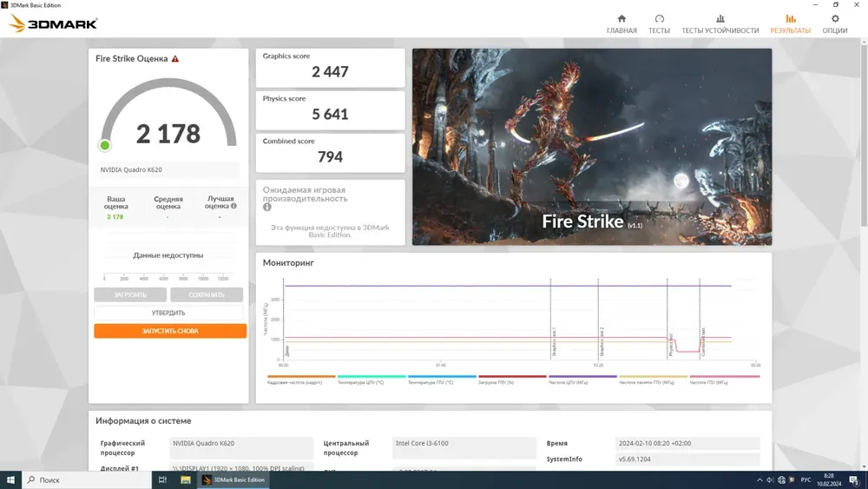868x489 pixels.
Task: Click the 3DMark logo in header
Action: (x=54, y=23)
